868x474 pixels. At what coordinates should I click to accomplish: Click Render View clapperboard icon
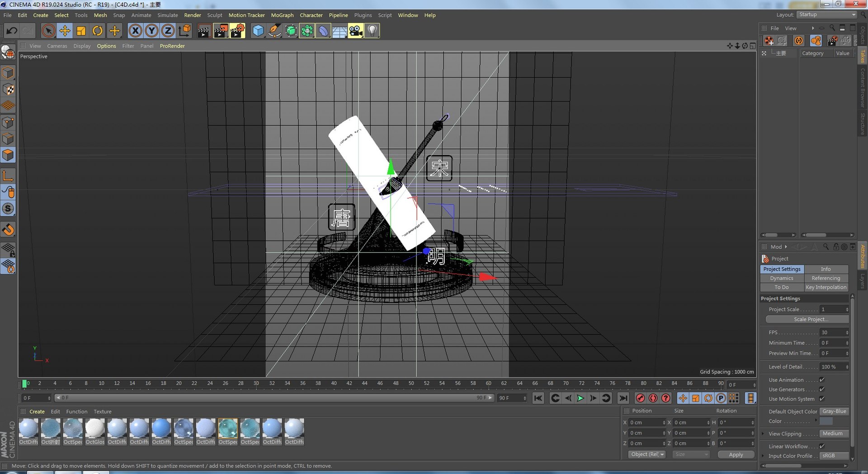click(x=204, y=31)
